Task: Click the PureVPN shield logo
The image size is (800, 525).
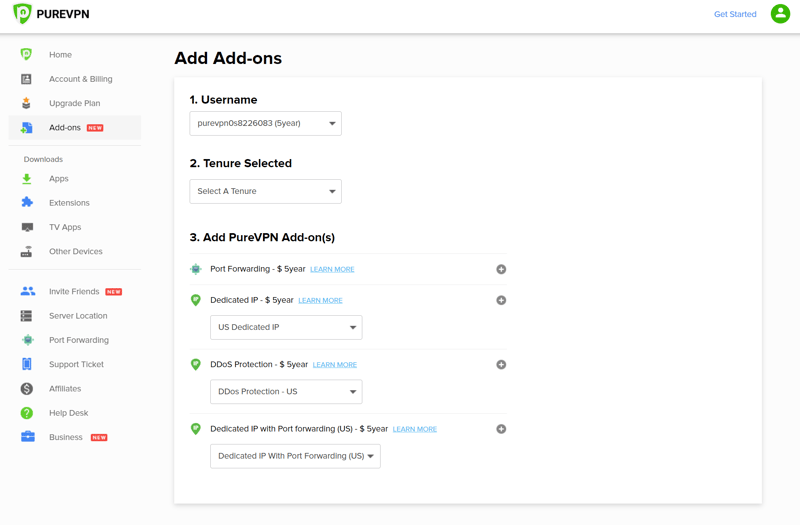Action: (x=22, y=14)
